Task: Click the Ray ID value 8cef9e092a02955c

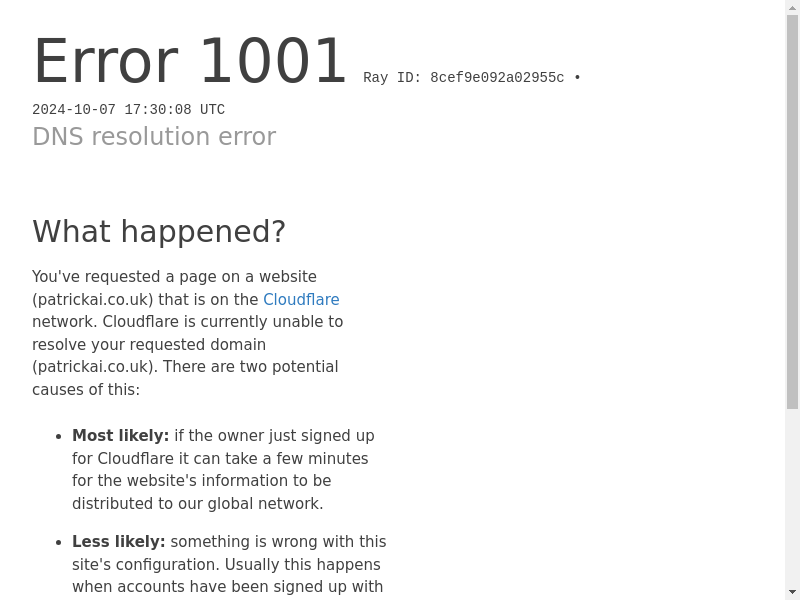Action: pyautogui.click(x=497, y=78)
